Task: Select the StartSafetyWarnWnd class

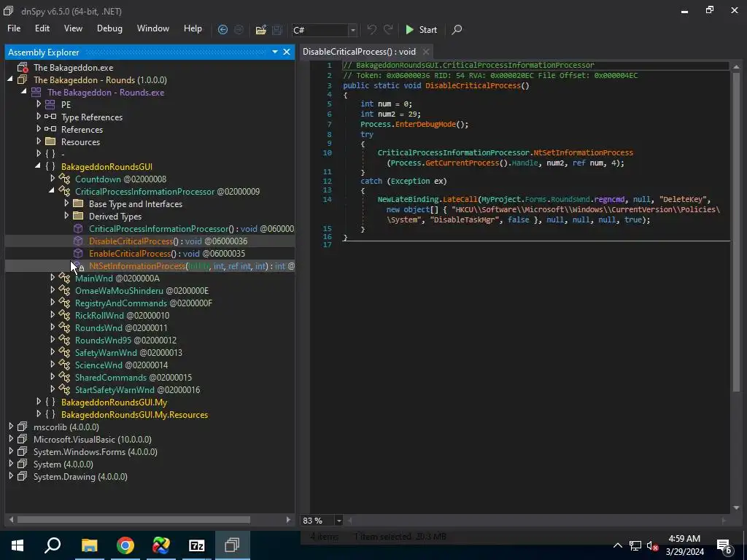Action: [x=137, y=389]
